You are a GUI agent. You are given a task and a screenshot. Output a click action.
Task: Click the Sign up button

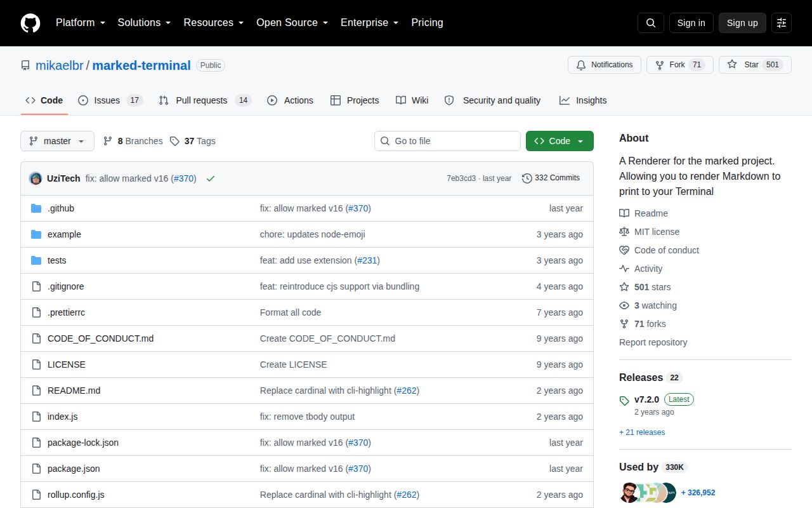pyautogui.click(x=742, y=23)
